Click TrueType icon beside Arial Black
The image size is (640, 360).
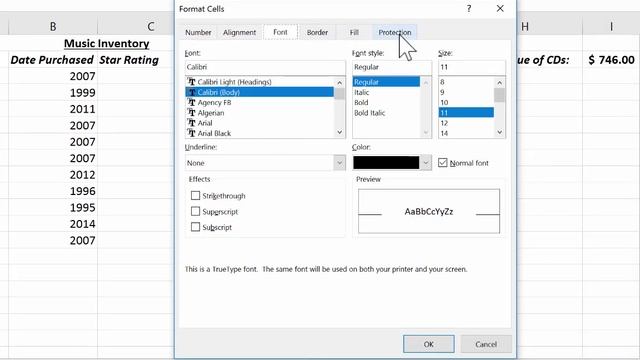click(x=191, y=133)
